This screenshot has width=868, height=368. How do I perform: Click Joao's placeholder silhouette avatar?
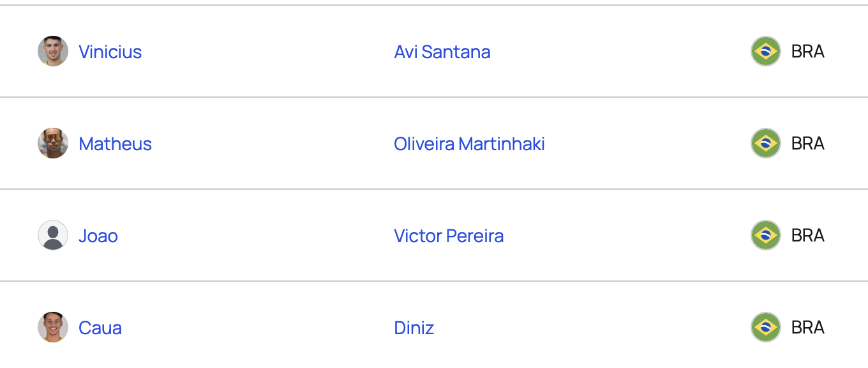[53, 235]
